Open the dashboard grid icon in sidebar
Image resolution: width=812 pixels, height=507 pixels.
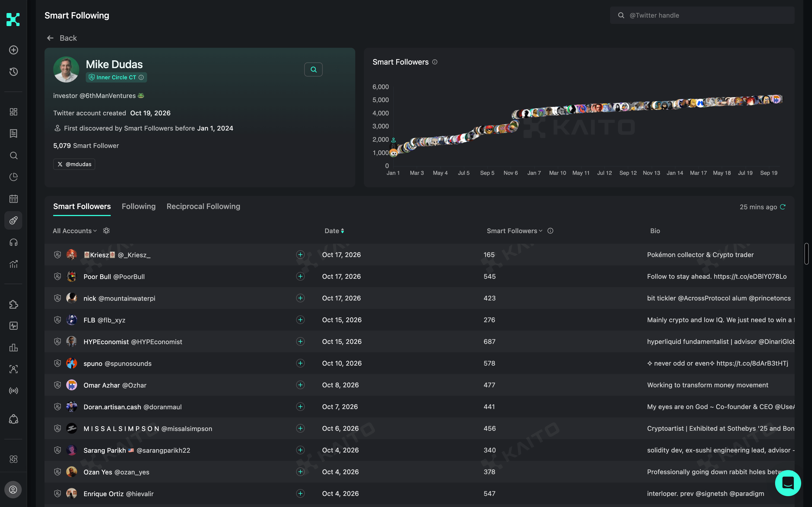(13, 112)
